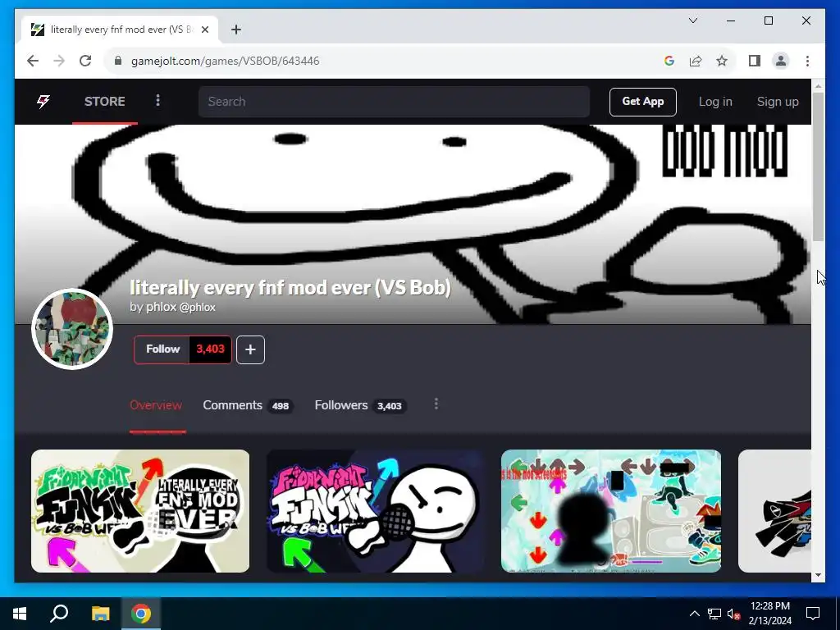
Task: Open the dark VS Bob Week thumbnail
Action: 376,511
